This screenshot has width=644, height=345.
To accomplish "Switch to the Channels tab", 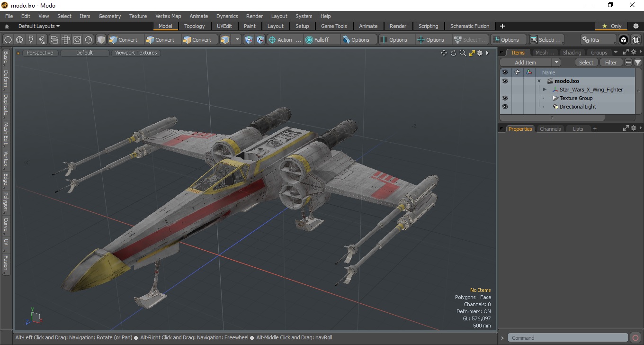I will click(x=550, y=129).
